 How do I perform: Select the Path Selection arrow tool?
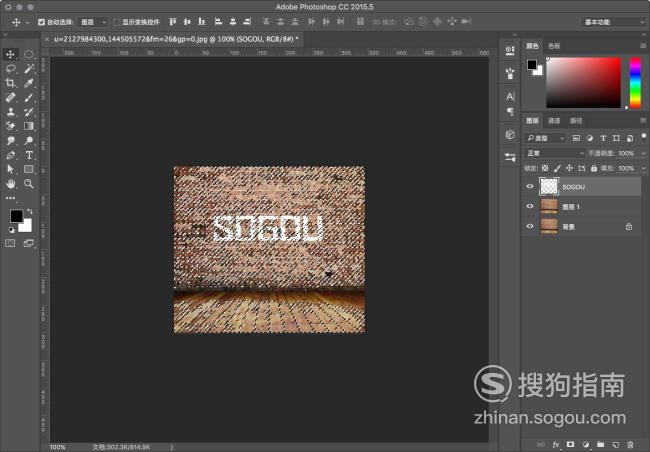click(10, 169)
